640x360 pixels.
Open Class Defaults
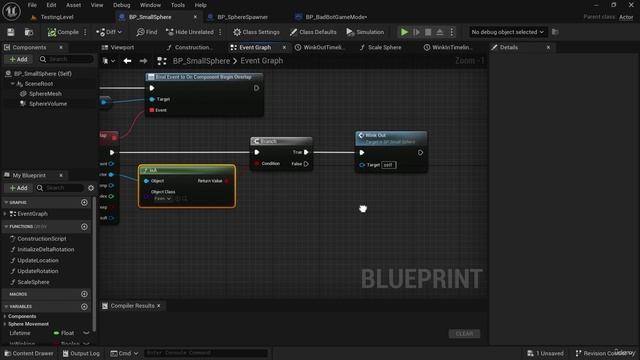pyautogui.click(x=313, y=32)
